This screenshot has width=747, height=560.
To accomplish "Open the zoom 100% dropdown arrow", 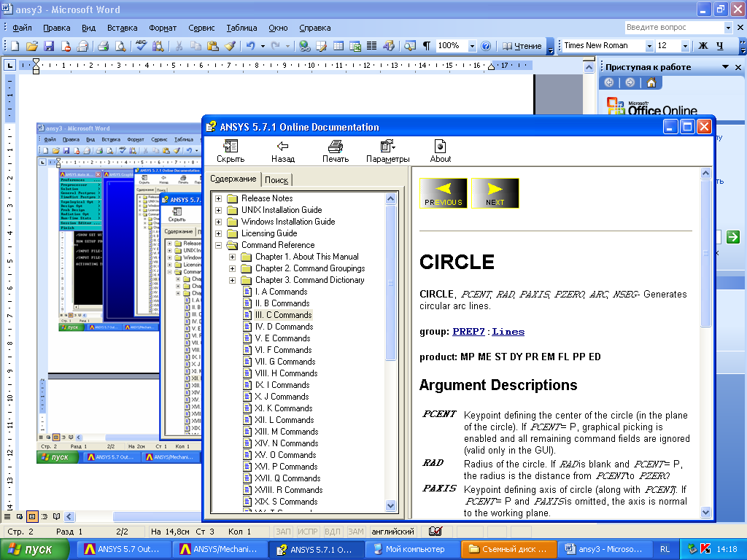I will click(472, 46).
